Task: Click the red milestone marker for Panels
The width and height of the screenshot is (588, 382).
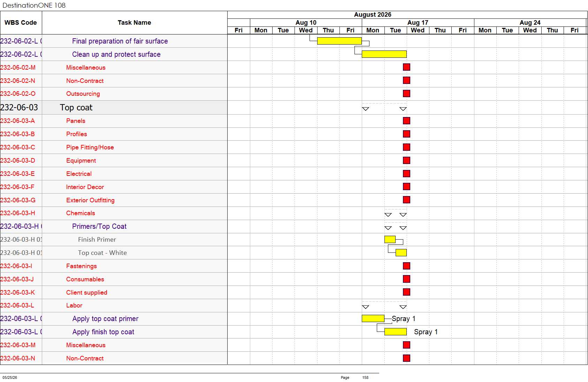Action: coord(406,121)
